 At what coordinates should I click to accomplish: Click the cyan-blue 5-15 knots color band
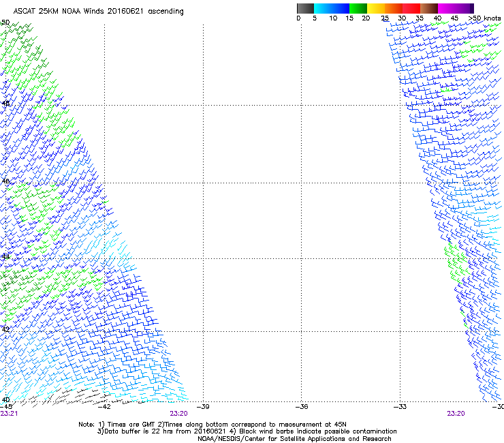click(332, 8)
